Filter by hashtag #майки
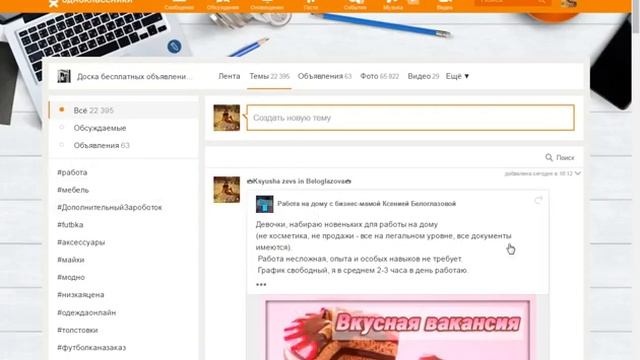The height and width of the screenshot is (360, 640). [x=71, y=260]
